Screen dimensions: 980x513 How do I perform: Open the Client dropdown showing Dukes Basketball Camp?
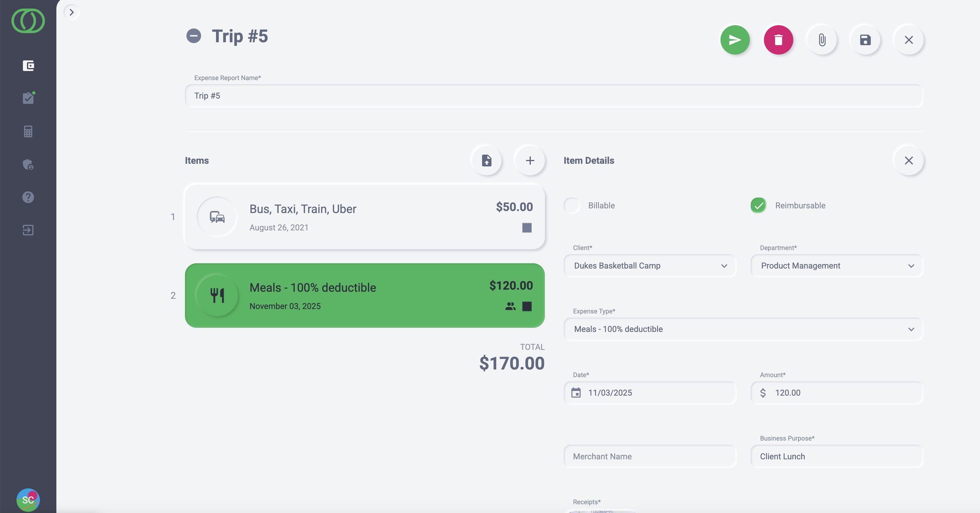[650, 266]
